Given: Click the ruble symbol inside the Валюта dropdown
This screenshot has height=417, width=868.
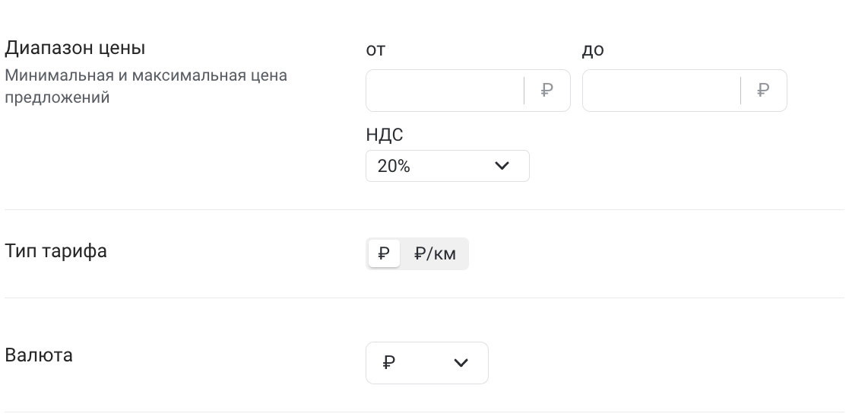Looking at the screenshot, I should tap(388, 363).
